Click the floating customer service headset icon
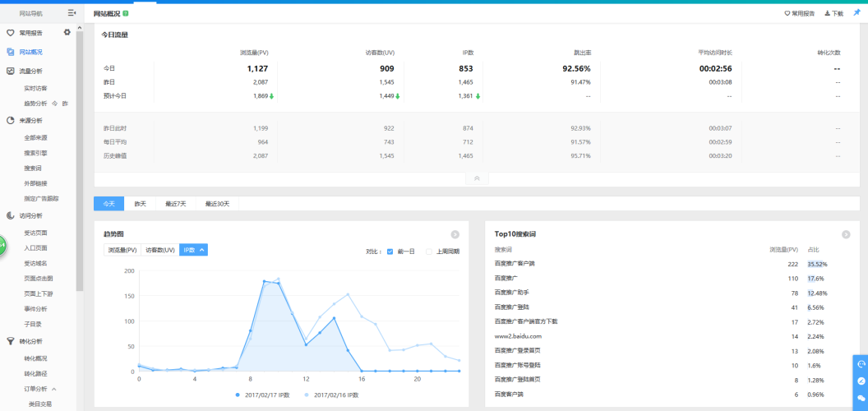This screenshot has width=868, height=411. (x=861, y=364)
